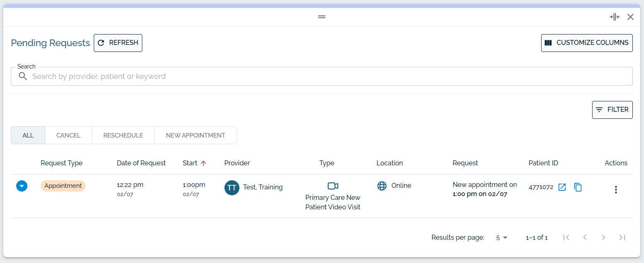
Task: Select the ALL filter tab
Action: pos(28,135)
